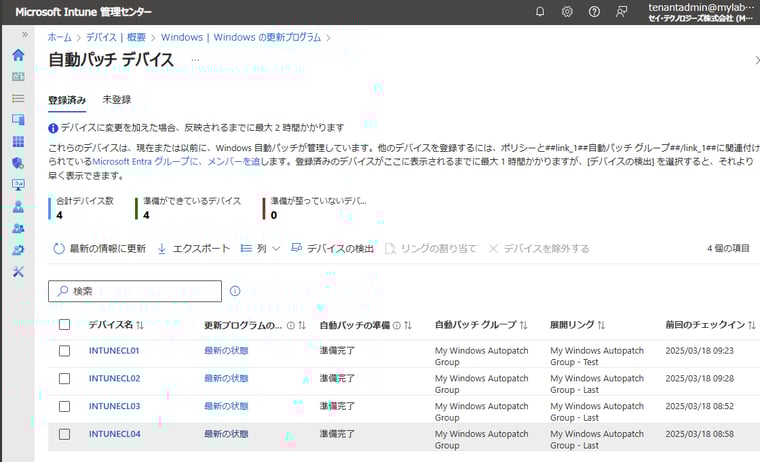Expand the sidebar with the double-chevron
This screenshot has width=760, height=462.
[x=25, y=34]
